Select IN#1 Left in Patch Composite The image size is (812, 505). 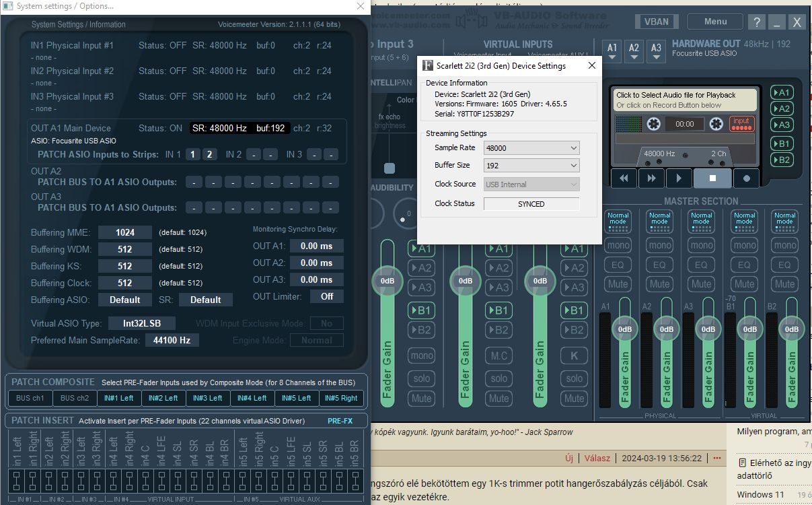(x=118, y=398)
